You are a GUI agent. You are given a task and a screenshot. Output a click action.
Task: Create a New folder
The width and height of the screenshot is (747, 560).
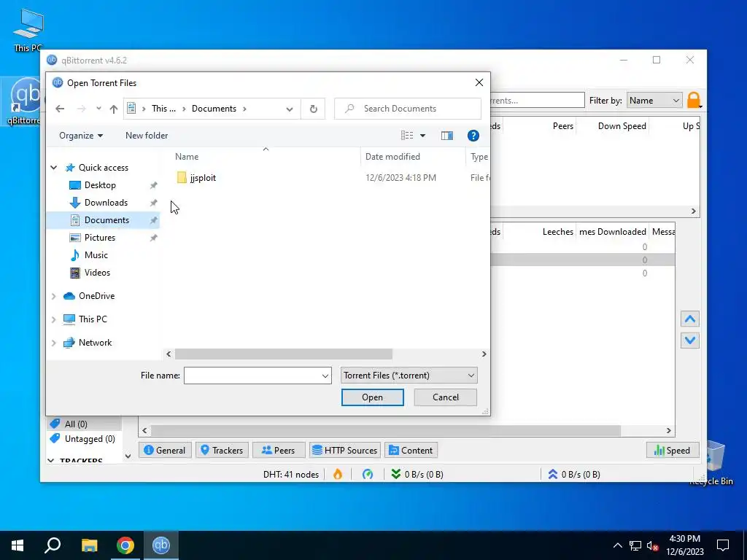[x=147, y=136]
